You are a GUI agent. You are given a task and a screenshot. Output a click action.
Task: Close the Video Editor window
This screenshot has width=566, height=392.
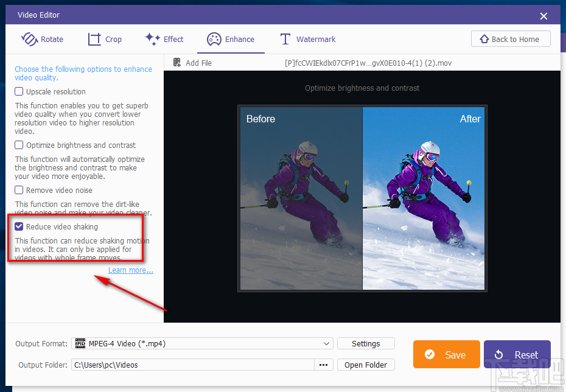click(x=543, y=16)
